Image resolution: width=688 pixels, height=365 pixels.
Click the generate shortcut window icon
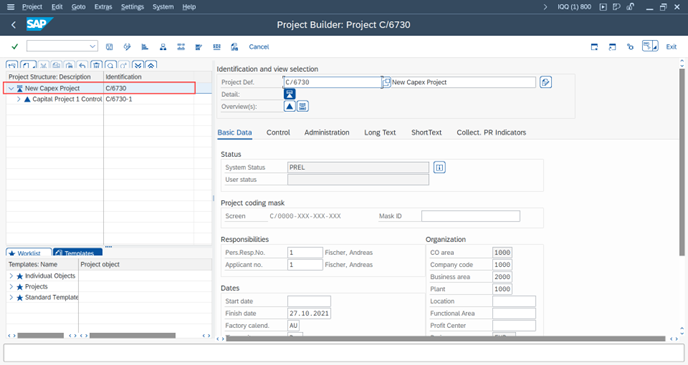tap(612, 47)
